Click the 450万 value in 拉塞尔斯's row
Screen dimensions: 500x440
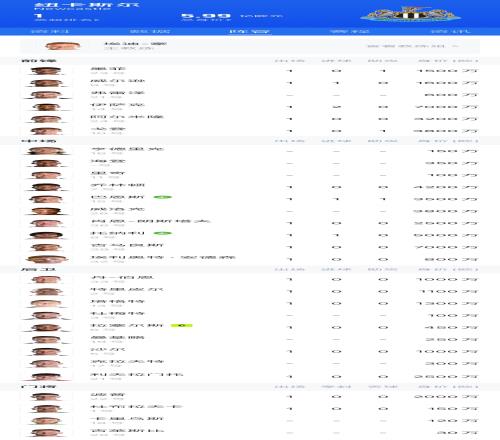click(x=451, y=327)
